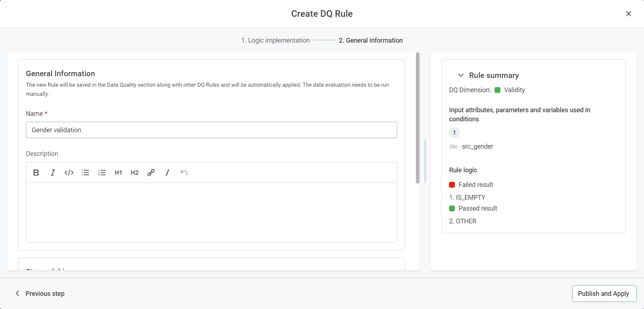Apply H1 heading style

pos(118,173)
